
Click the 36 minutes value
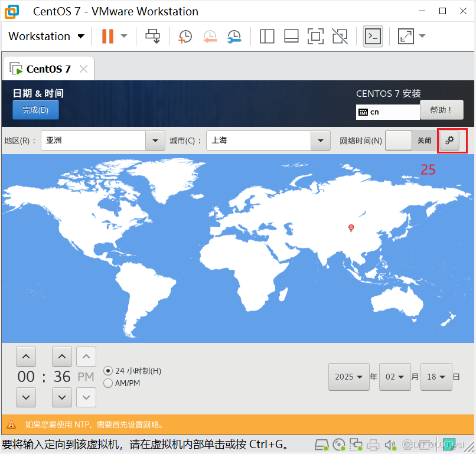pos(62,377)
